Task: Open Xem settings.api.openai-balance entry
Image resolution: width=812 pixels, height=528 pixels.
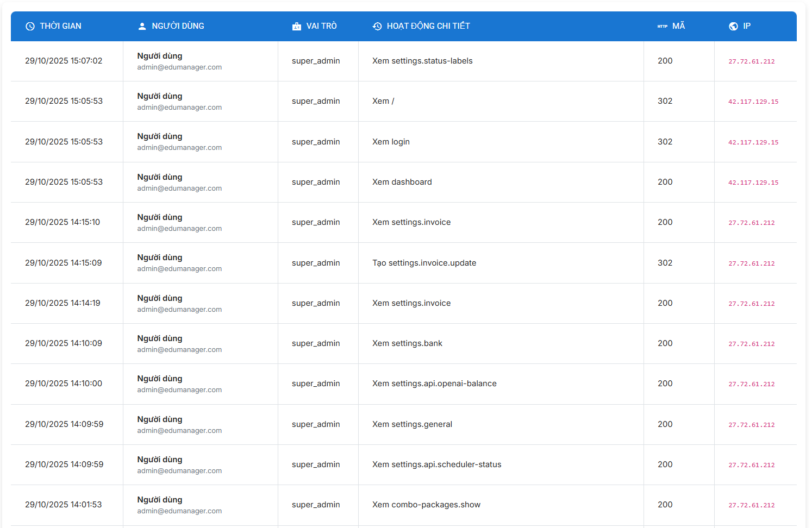Action: point(434,384)
